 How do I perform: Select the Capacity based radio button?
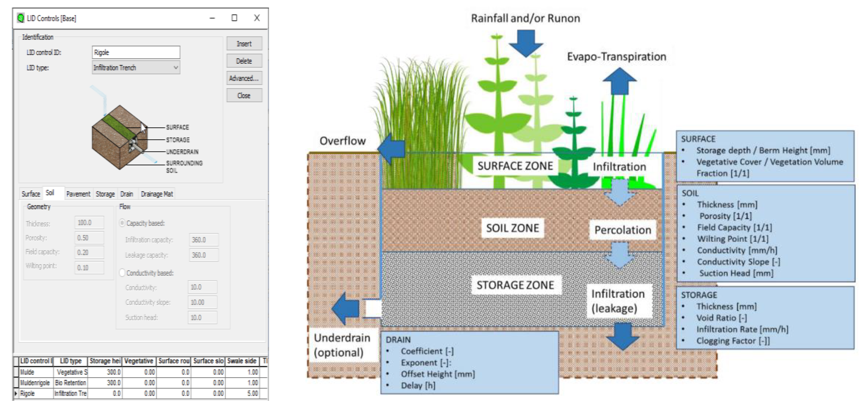(122, 223)
